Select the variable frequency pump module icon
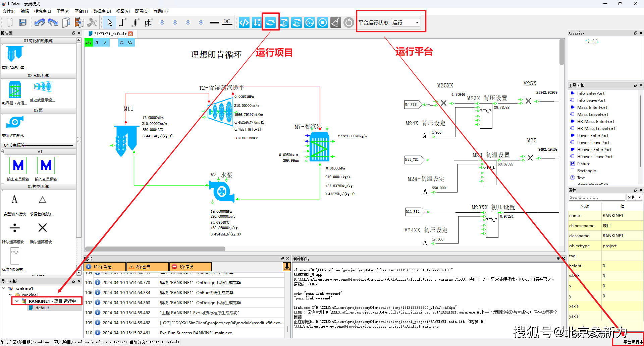 [x=15, y=123]
